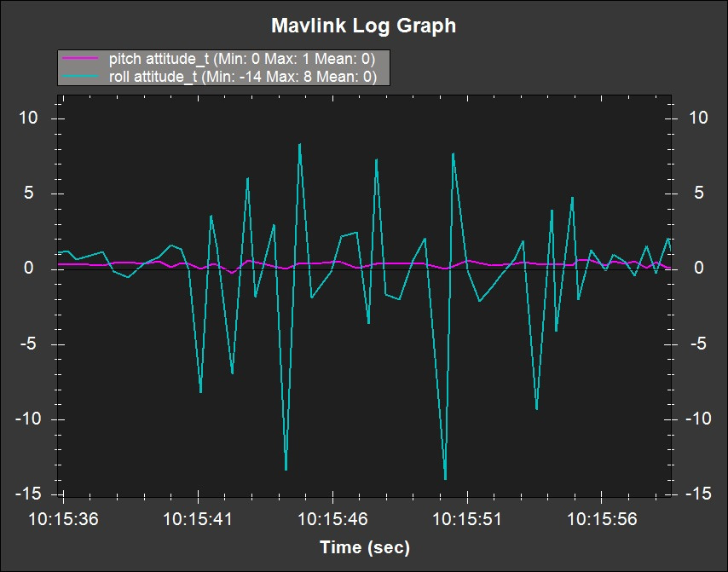Click the right axis 0 label

699,269
